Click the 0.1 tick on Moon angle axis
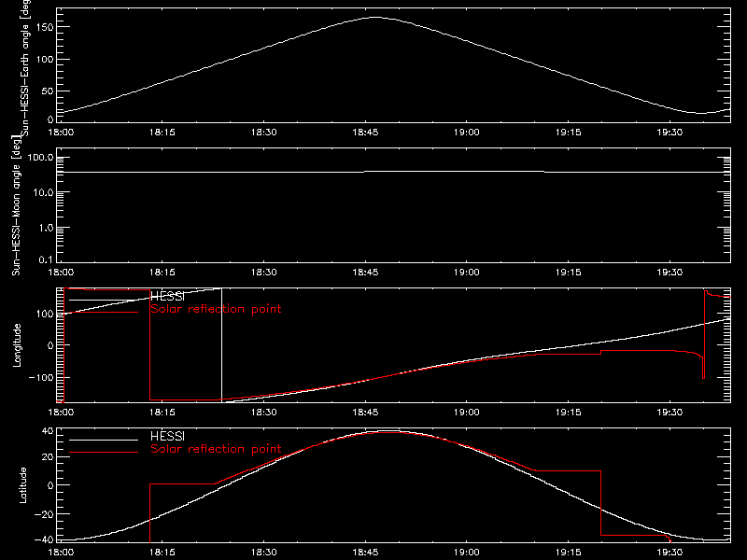The height and width of the screenshot is (560, 747). click(x=46, y=259)
